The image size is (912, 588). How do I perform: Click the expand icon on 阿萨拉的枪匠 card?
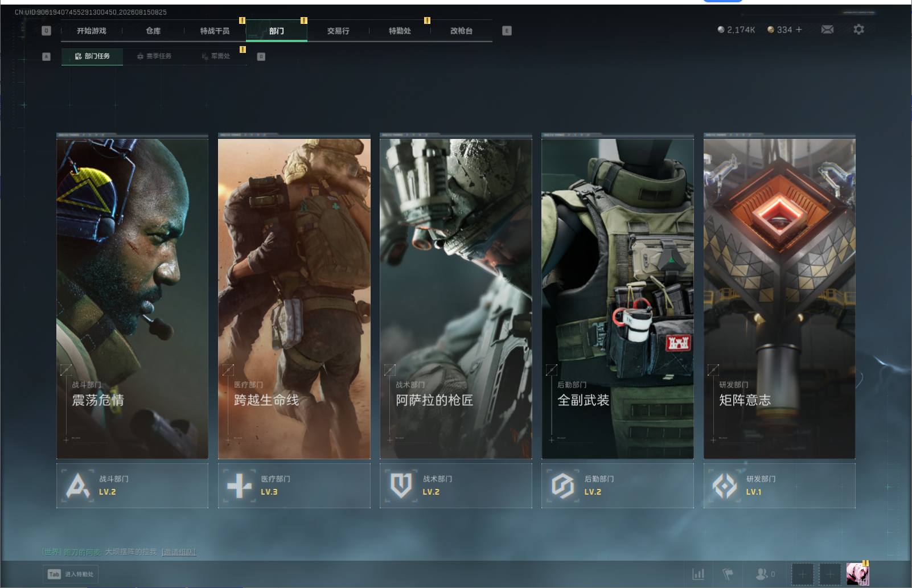click(x=389, y=370)
